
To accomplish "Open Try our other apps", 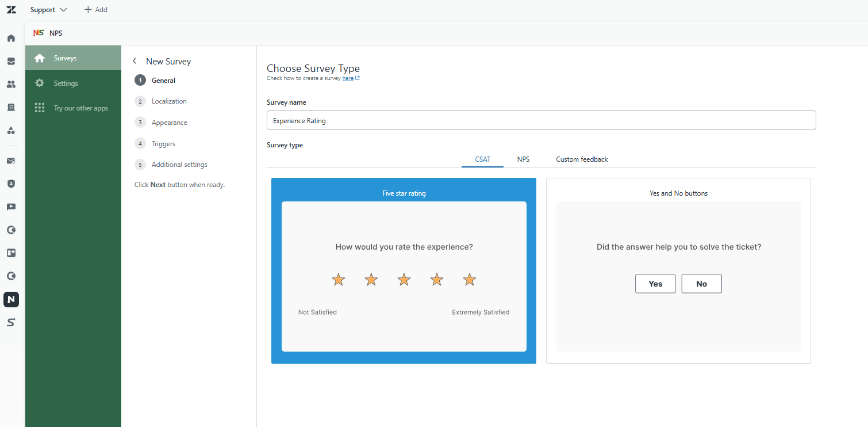I will [x=73, y=108].
